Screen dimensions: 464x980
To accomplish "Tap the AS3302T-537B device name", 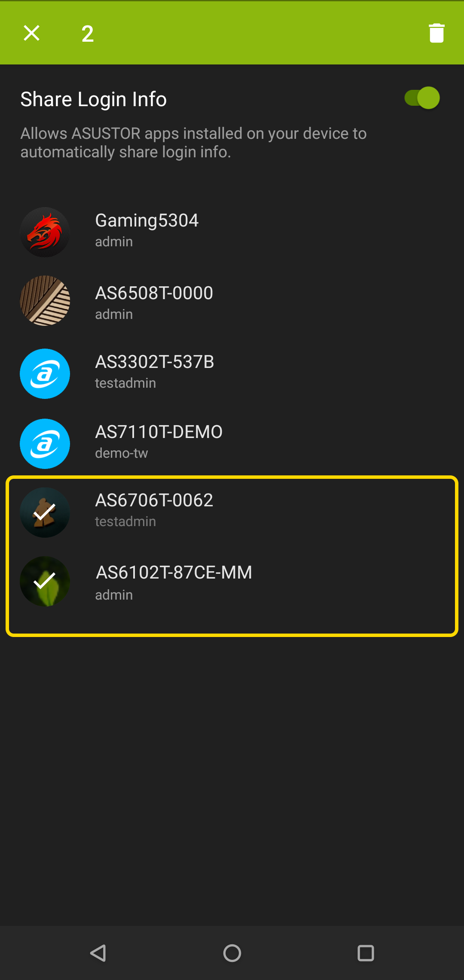I will [154, 362].
